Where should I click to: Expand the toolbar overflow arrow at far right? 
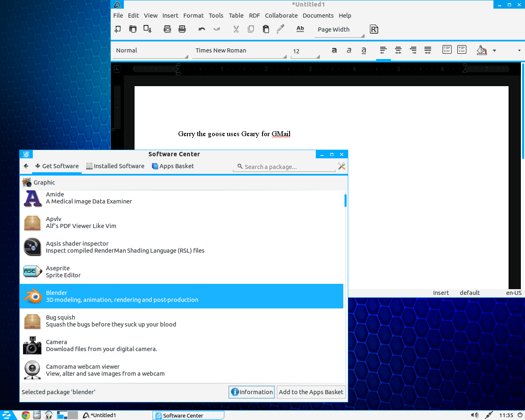click(x=519, y=51)
